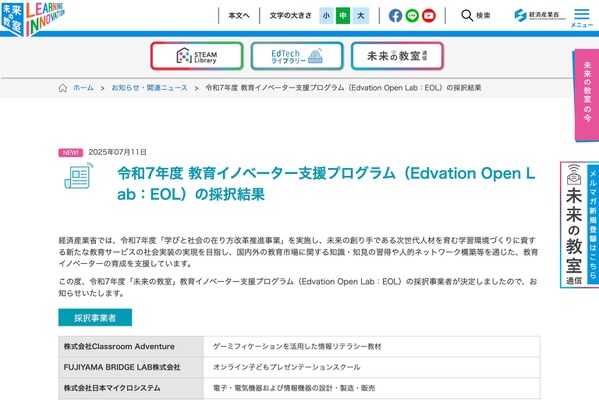Viewport: 599px width, 400px height.
Task: Open the Facebook page icon
Action: [x=395, y=16]
